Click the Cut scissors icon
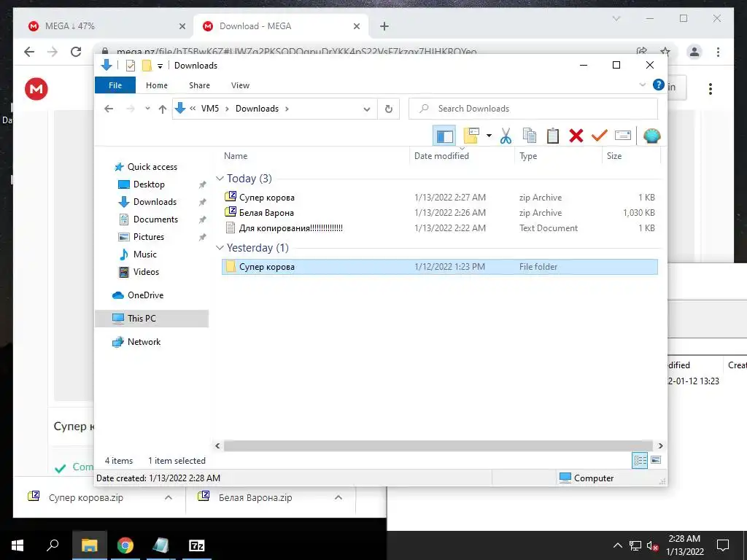747x560 pixels. click(506, 136)
